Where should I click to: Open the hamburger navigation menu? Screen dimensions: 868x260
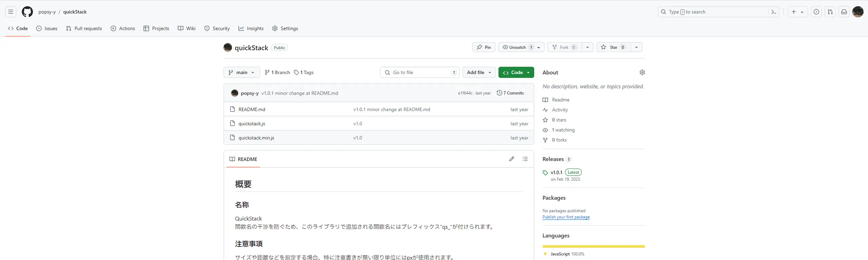[x=11, y=12]
